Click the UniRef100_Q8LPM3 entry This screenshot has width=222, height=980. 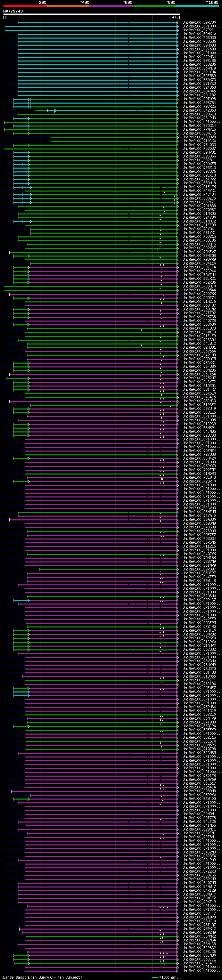tap(199, 118)
